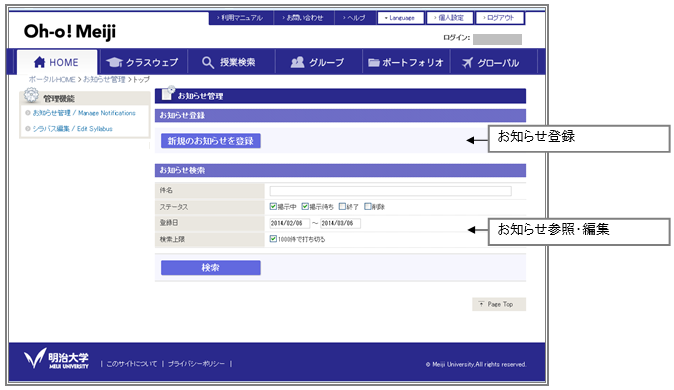Image resolution: width=674 pixels, height=390 pixels.
Task: Switch to the ポートフォリオ tab
Action: 406,62
